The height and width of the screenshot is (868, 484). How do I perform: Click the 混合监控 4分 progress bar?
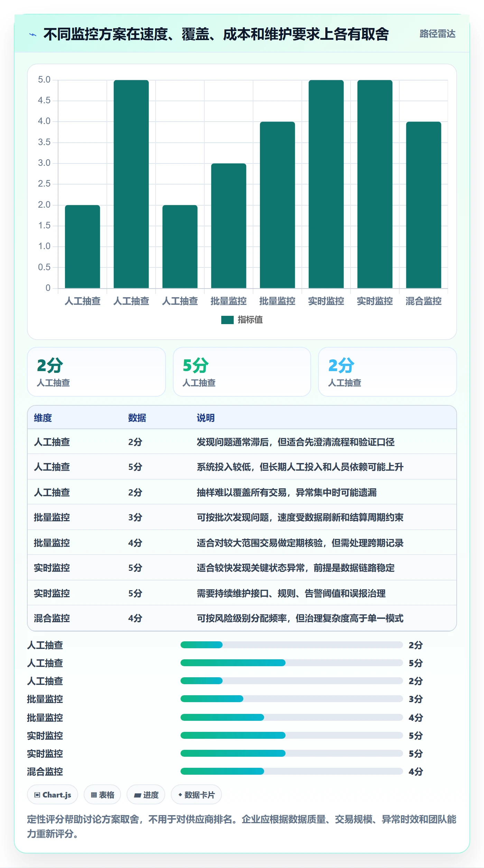292,771
